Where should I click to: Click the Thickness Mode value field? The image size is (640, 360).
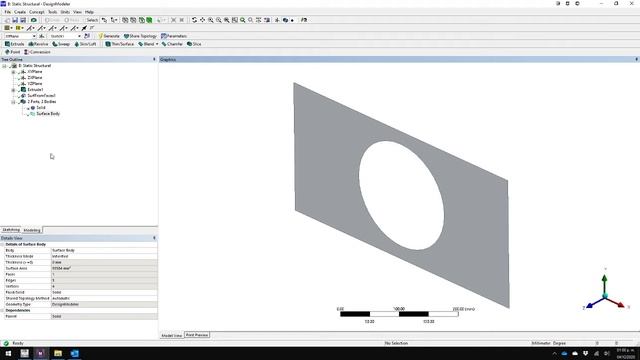pyautogui.click(x=104, y=256)
